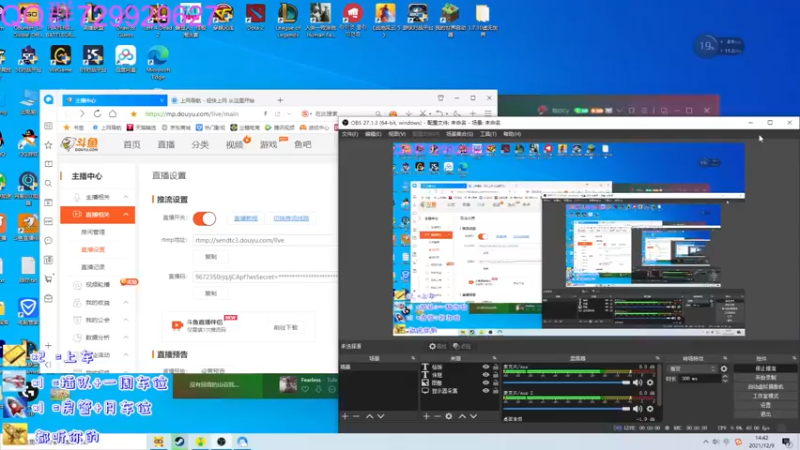Open downloads icon in browser toolbar
Screen dimensions: 800x450
click(x=409, y=113)
